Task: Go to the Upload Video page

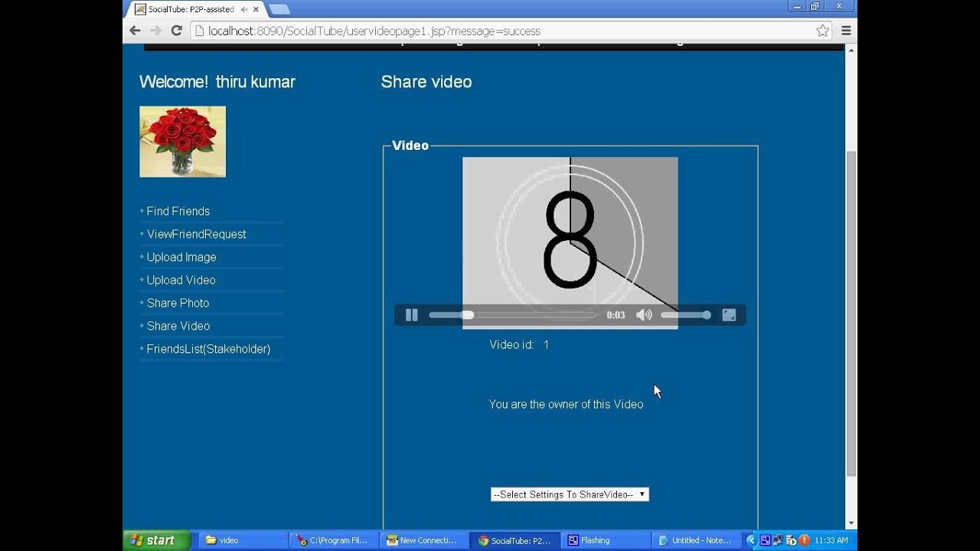Action: pos(181,280)
